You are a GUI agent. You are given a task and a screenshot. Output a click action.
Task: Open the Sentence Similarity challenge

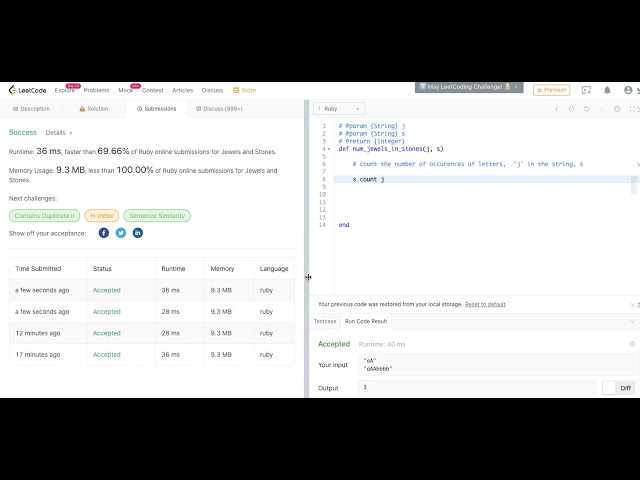(x=157, y=216)
